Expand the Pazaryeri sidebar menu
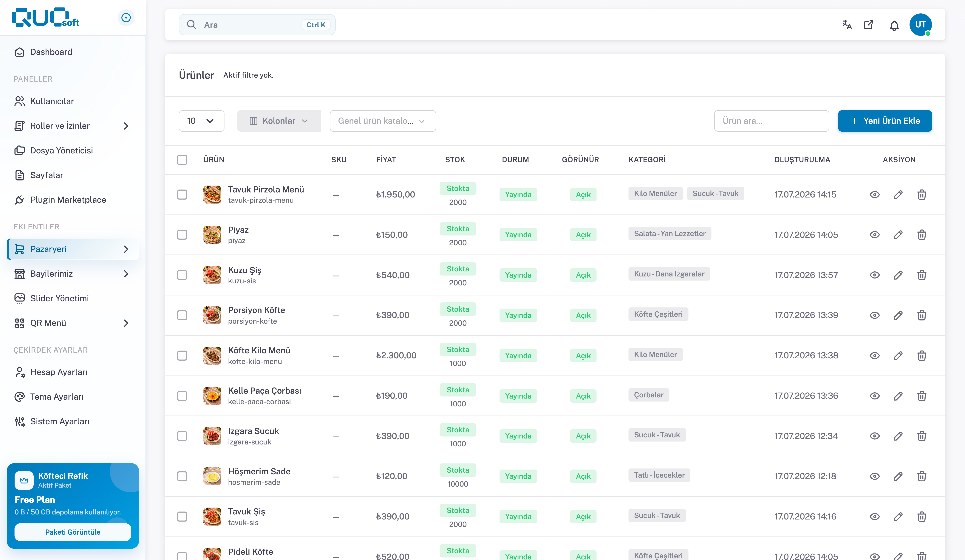 (x=73, y=249)
